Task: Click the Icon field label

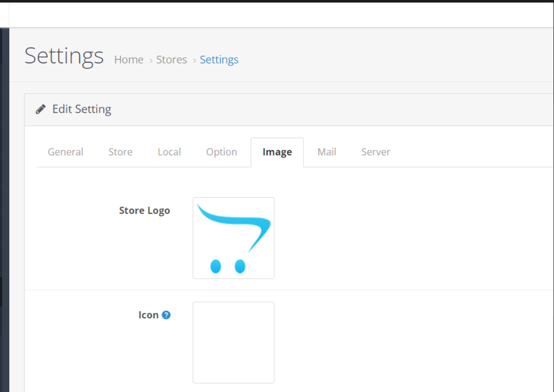Action: coord(148,315)
